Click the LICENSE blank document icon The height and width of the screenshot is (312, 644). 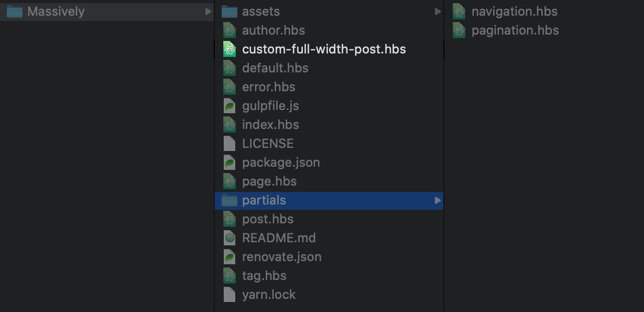[229, 144]
